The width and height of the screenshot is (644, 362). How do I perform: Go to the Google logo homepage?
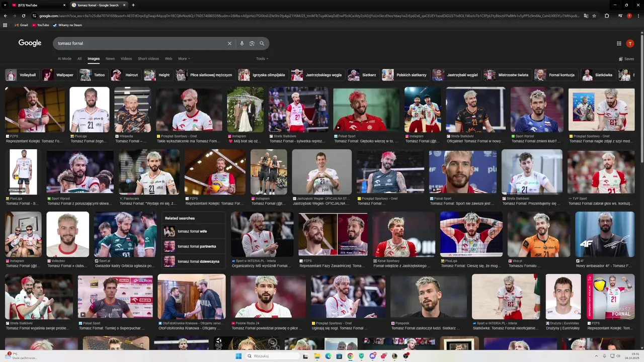[x=30, y=43]
